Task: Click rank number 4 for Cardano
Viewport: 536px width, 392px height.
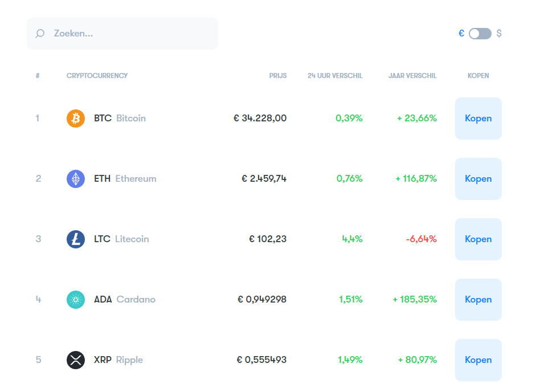Action: pyautogui.click(x=38, y=300)
